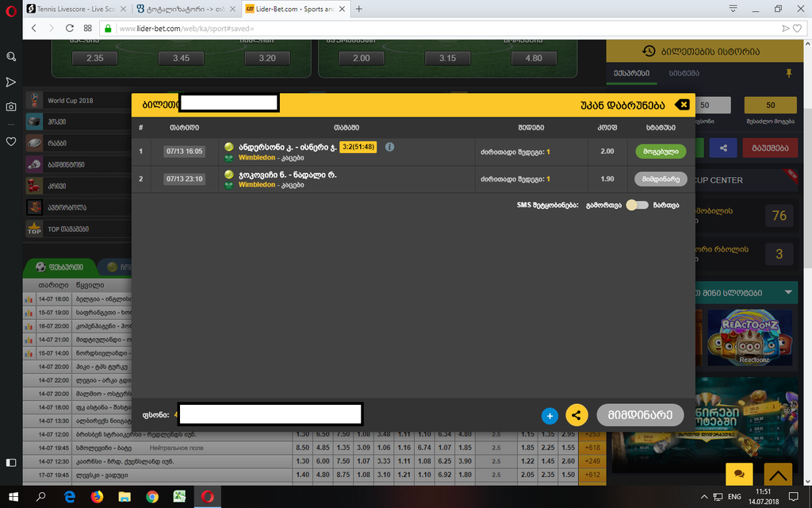Open Windows Start menu

pos(13,497)
